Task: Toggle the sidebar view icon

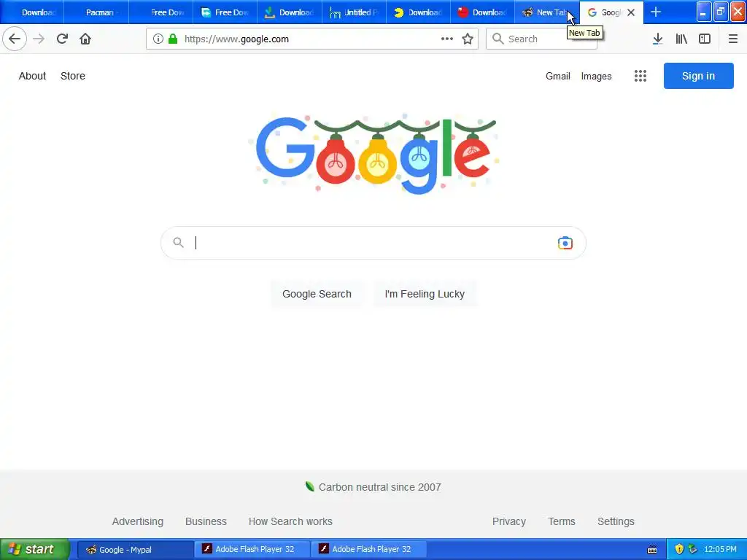Action: 705,39
